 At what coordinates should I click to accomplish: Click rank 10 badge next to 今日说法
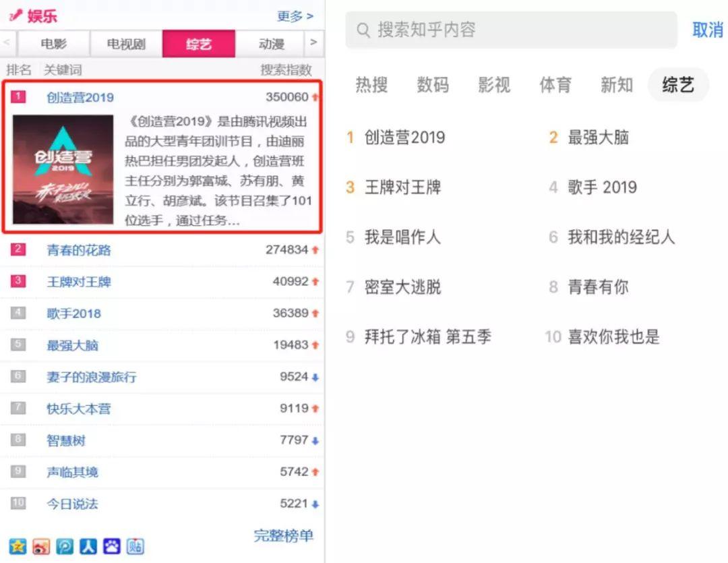pyautogui.click(x=18, y=502)
